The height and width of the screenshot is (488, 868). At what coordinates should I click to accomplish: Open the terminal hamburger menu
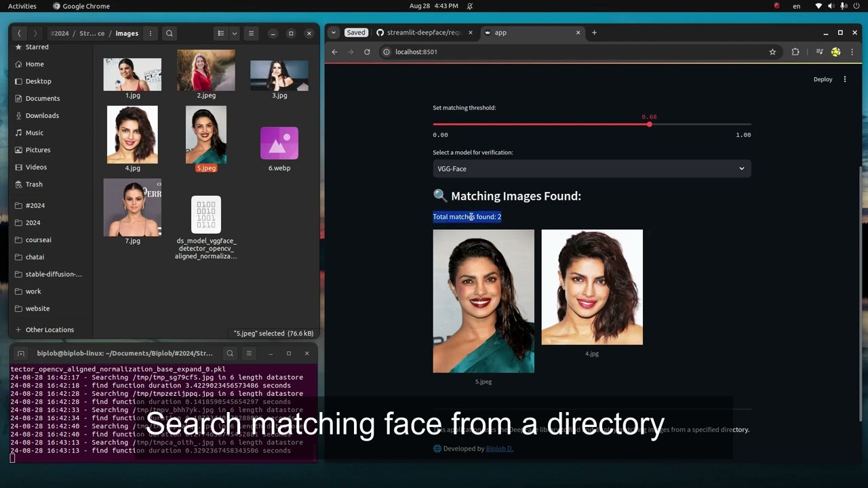(250, 353)
